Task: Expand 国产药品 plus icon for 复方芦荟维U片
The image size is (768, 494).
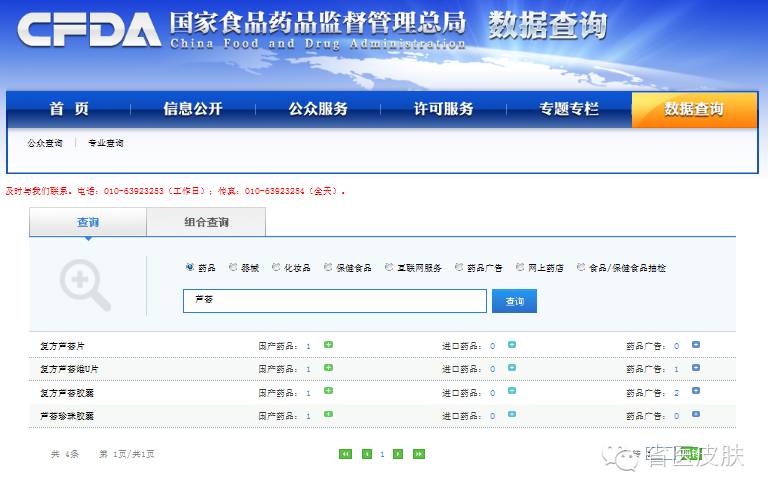Action: click(328, 368)
